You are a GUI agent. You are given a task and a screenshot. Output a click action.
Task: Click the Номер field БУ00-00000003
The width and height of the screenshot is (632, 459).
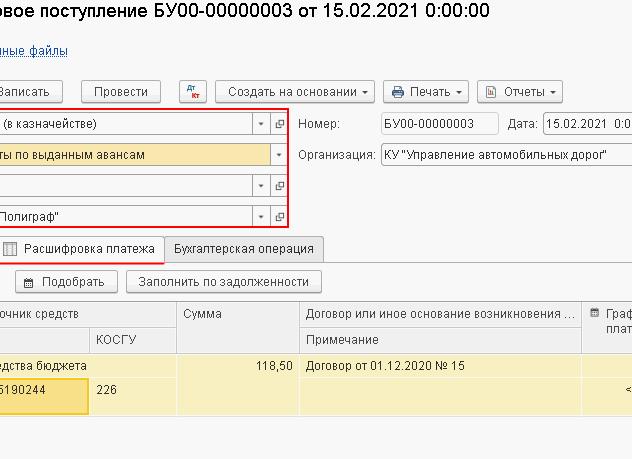coord(440,124)
